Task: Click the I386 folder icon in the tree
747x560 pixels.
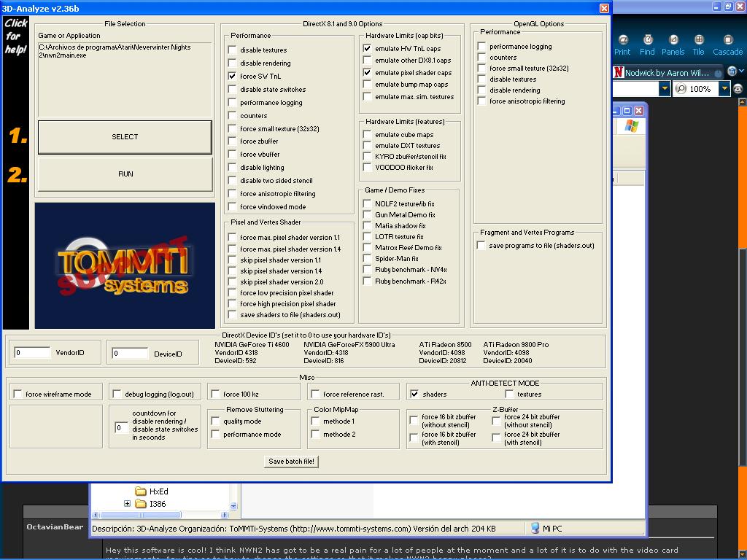Action: point(141,503)
